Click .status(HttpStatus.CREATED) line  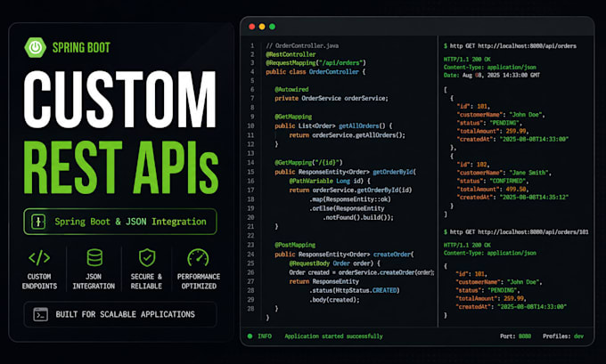coord(355,290)
